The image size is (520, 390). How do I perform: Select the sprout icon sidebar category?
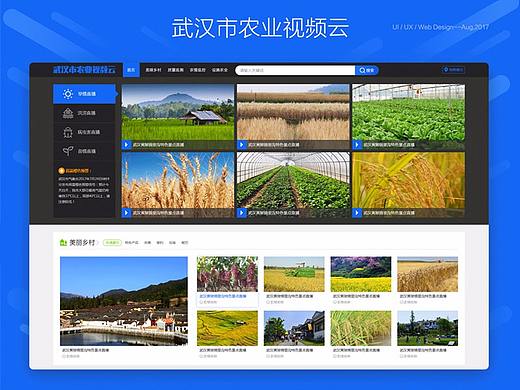[x=68, y=151]
